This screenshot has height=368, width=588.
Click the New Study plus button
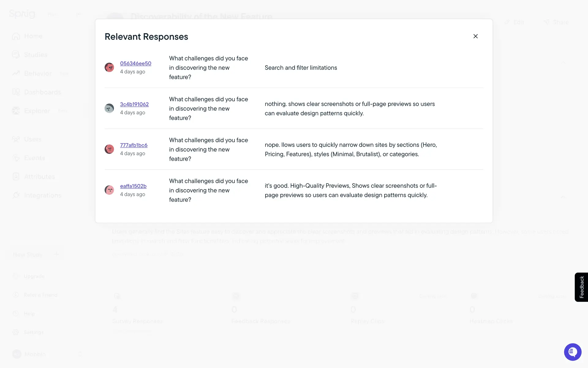[56, 254]
